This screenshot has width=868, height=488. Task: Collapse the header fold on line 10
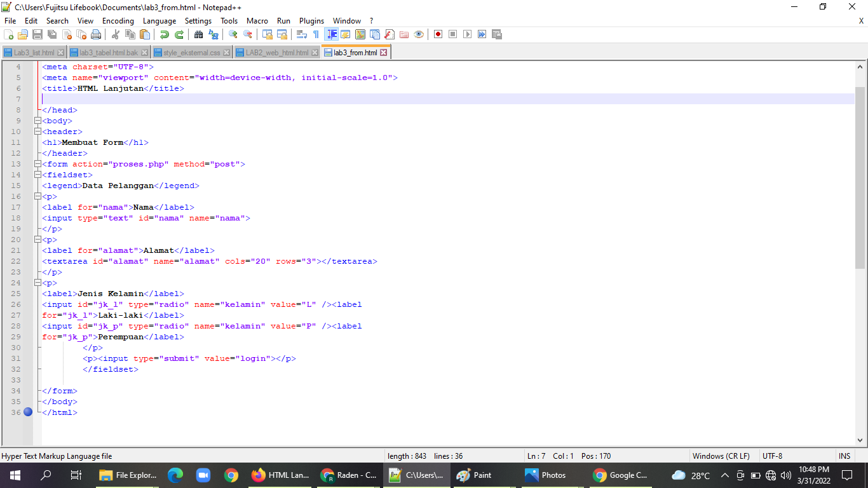click(x=37, y=132)
